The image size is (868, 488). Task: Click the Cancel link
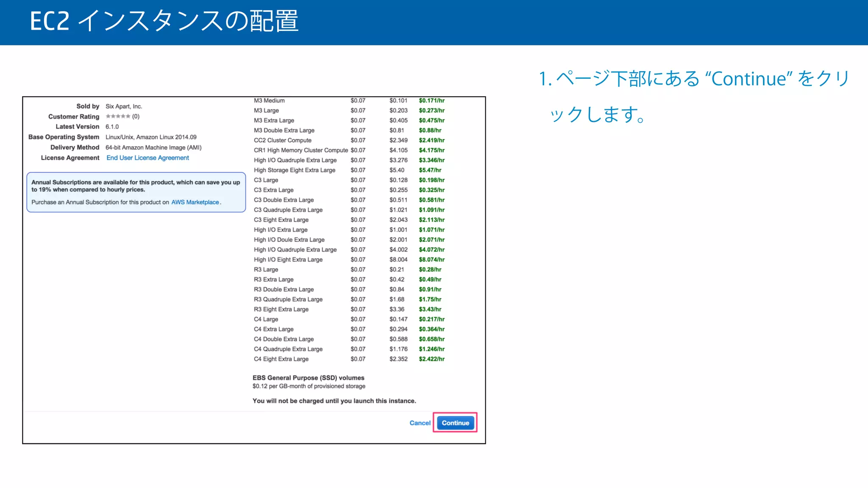420,423
